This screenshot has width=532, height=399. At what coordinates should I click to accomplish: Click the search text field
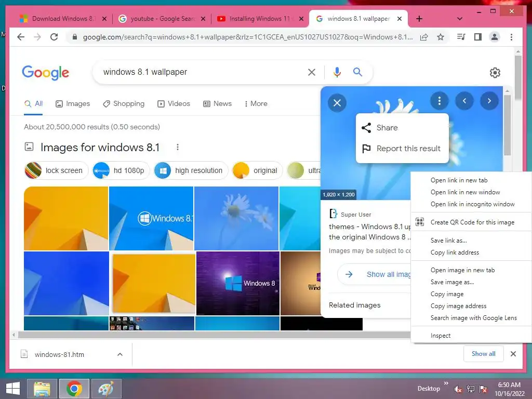[204, 72]
